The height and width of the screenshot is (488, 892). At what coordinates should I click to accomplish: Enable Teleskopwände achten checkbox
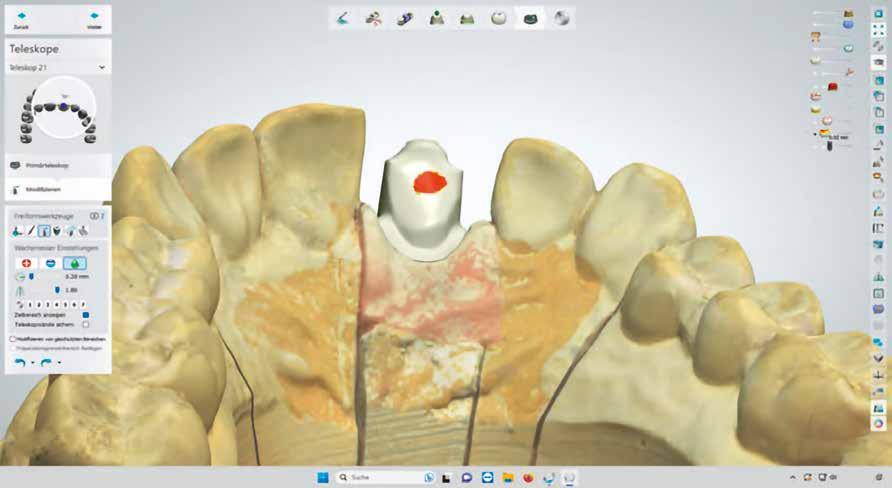[86, 324]
